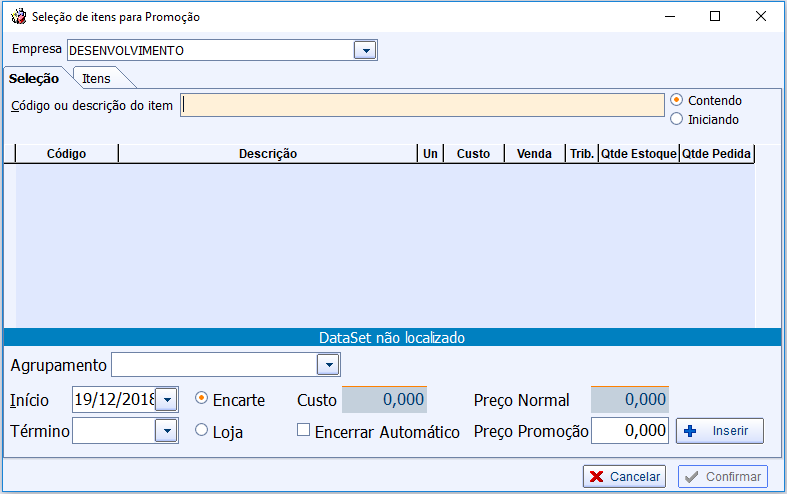Screen dimensions: 787x494
Task: Enable the Encerrar Automático checkbox
Action: tap(304, 431)
